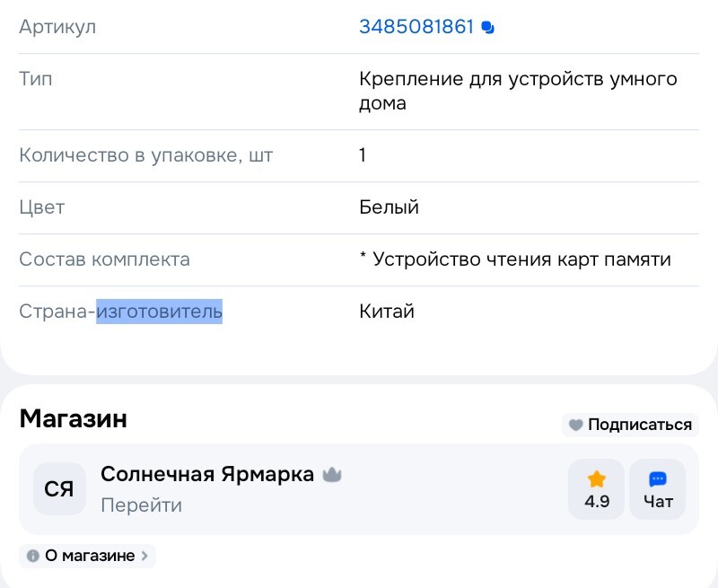718x588 pixels.
Task: Open chat with the store via the Чат icon
Action: coord(658,489)
